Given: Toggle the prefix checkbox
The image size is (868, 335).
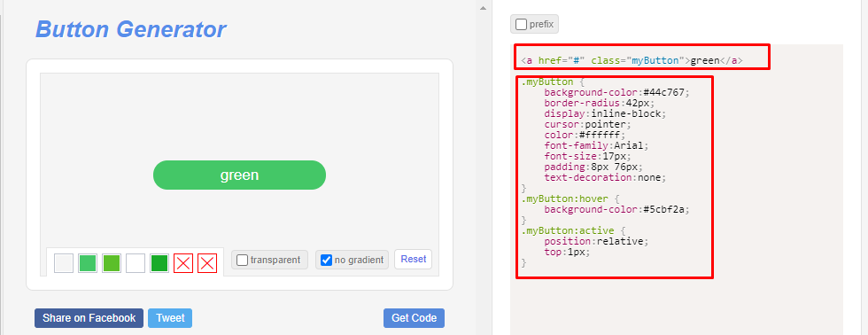Looking at the screenshot, I should click(521, 24).
